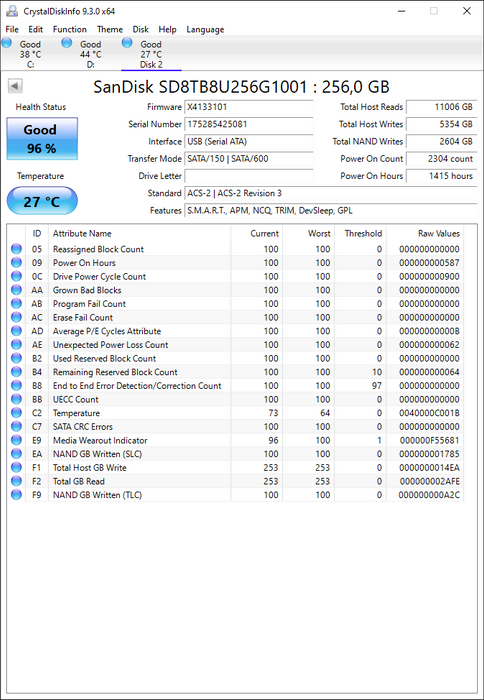Click the Good 96 % health status button
484x700 pixels.
(42, 139)
